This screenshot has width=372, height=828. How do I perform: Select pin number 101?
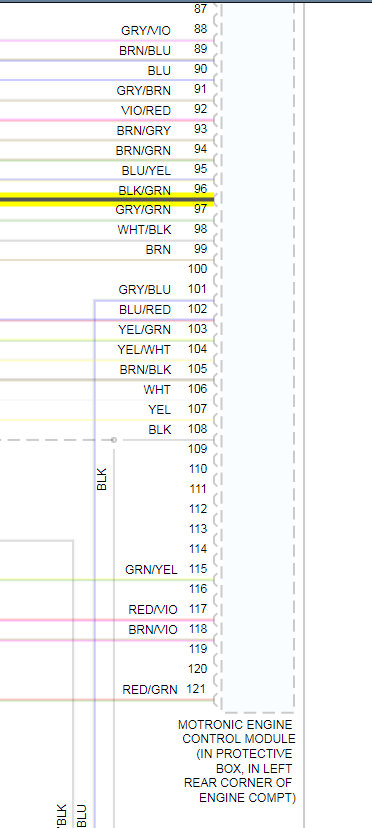coord(198,289)
